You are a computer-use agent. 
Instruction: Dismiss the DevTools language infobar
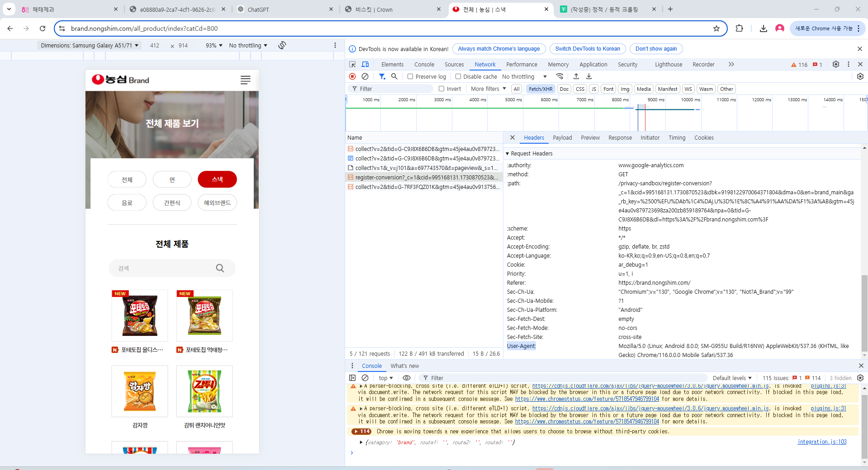[x=860, y=49]
